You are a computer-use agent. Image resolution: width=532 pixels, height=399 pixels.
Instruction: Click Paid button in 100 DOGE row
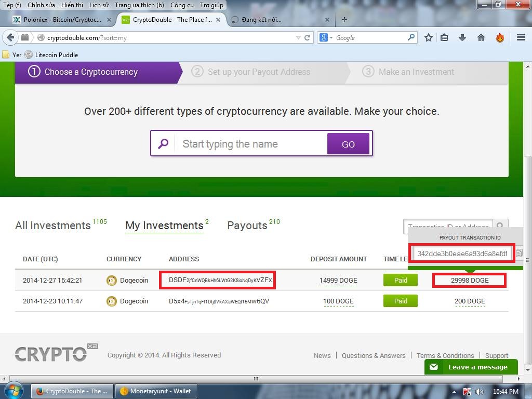click(x=401, y=301)
